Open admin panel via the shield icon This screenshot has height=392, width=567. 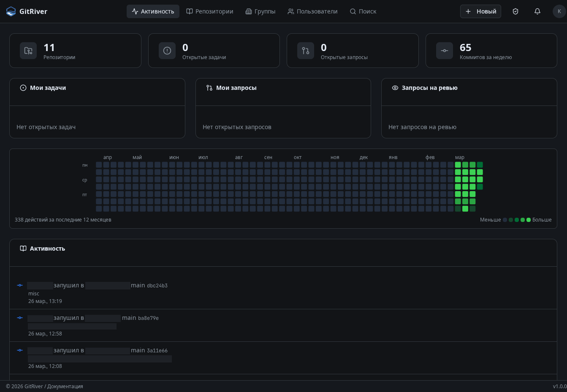point(515,11)
